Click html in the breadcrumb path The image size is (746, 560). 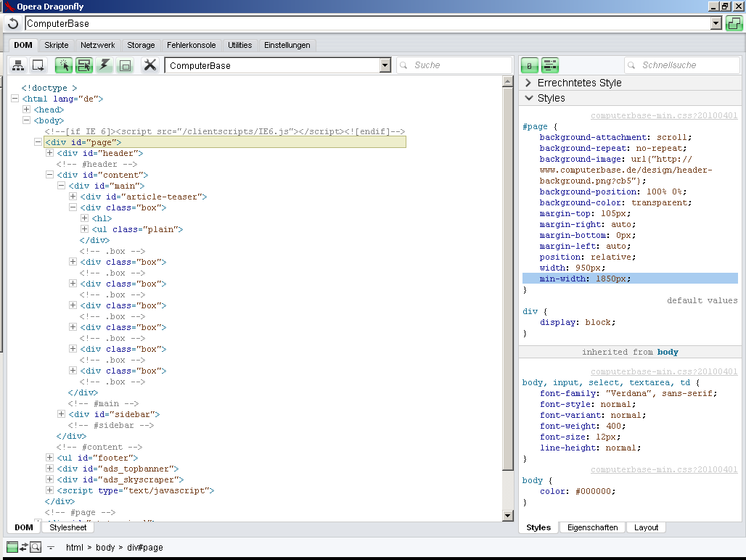coord(75,548)
